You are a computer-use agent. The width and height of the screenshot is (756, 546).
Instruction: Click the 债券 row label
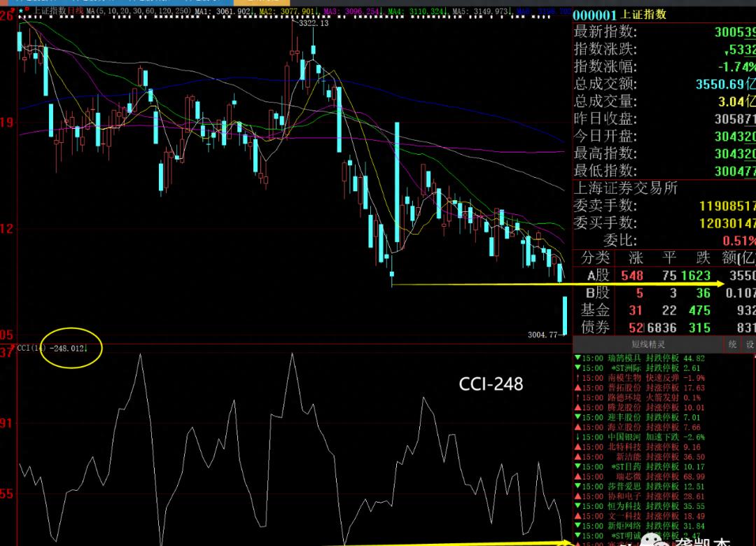point(596,328)
